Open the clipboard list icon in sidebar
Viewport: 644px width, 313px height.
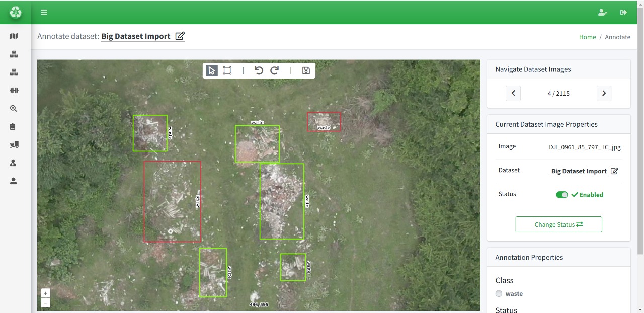[13, 127]
